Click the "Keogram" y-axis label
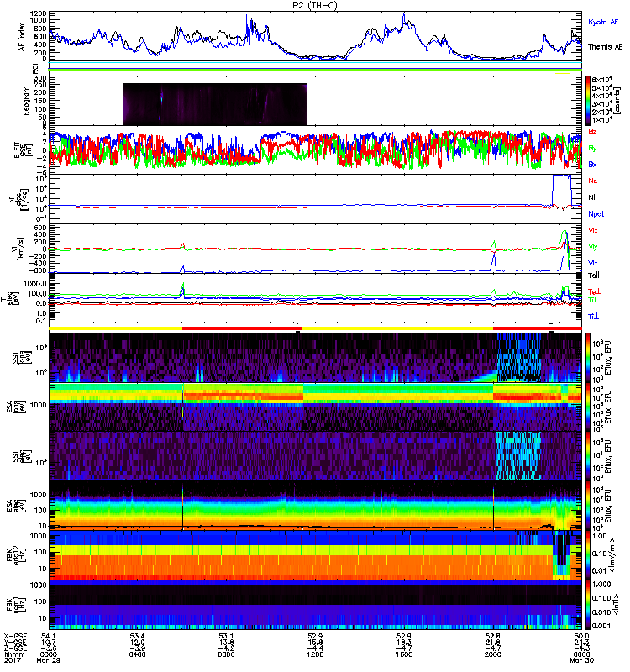 [26, 100]
